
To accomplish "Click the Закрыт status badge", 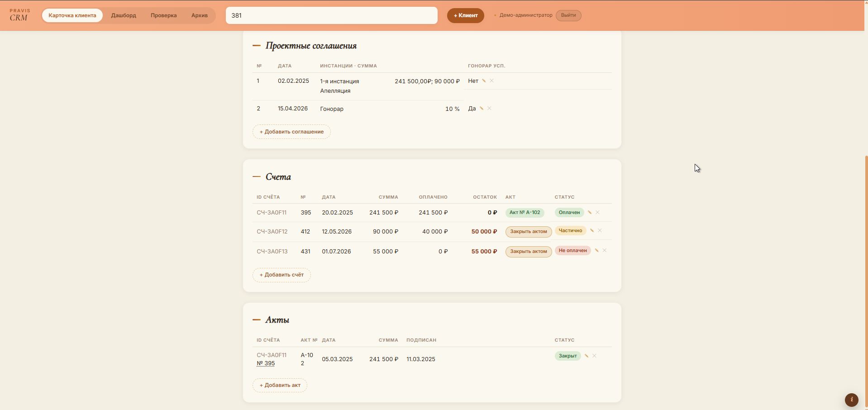I will 568,356.
